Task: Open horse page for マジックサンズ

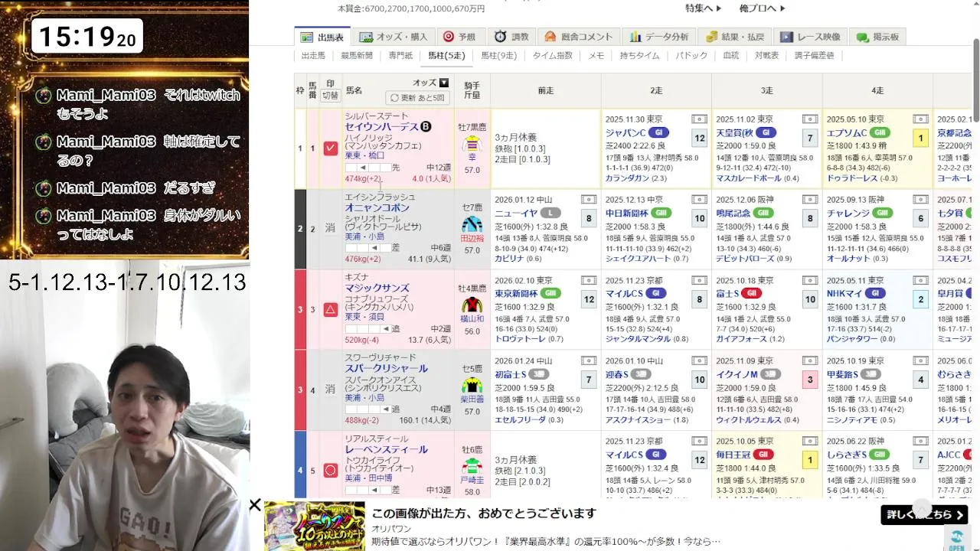Action: coord(377,289)
